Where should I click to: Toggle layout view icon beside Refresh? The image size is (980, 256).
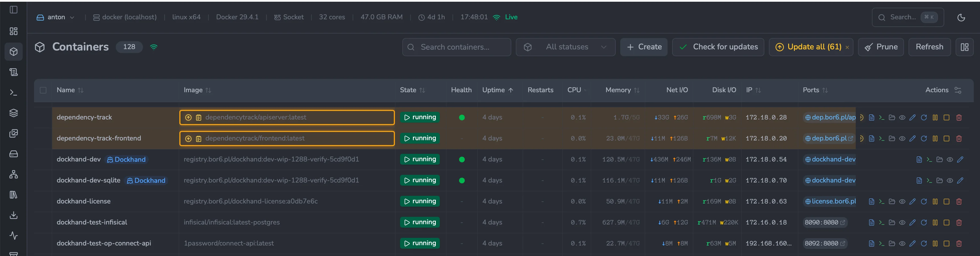964,47
